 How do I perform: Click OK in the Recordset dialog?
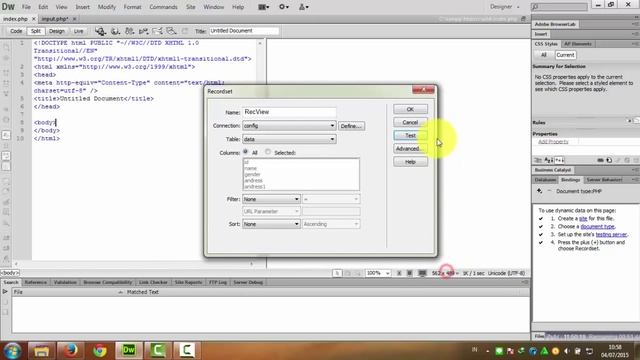click(410, 109)
